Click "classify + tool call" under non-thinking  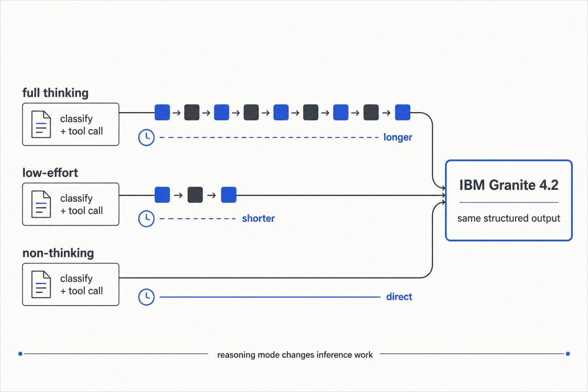pyautogui.click(x=81, y=285)
